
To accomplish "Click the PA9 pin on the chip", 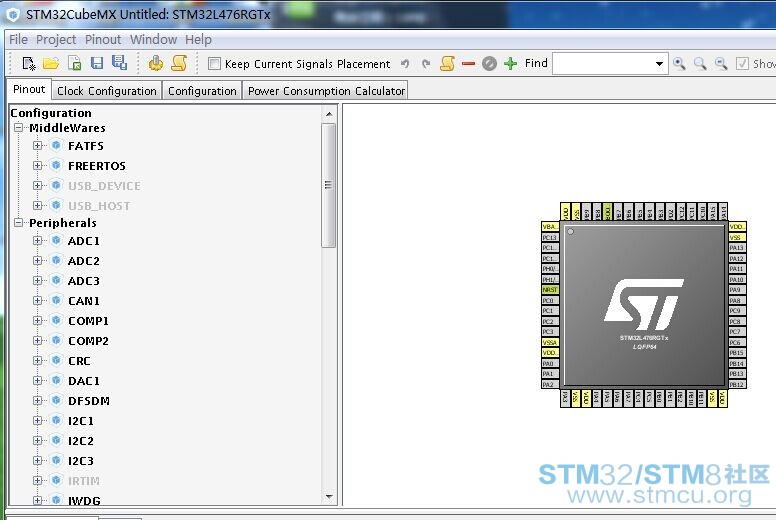I will (737, 290).
